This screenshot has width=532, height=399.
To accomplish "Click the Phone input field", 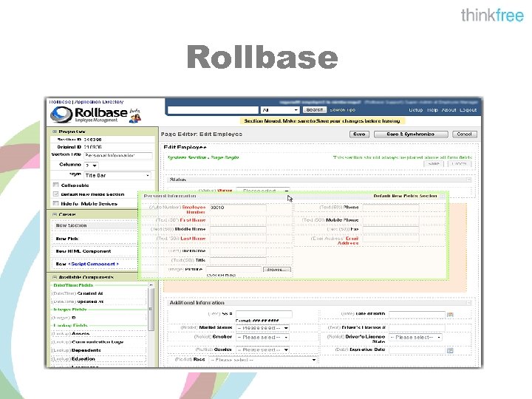I will [x=391, y=208].
